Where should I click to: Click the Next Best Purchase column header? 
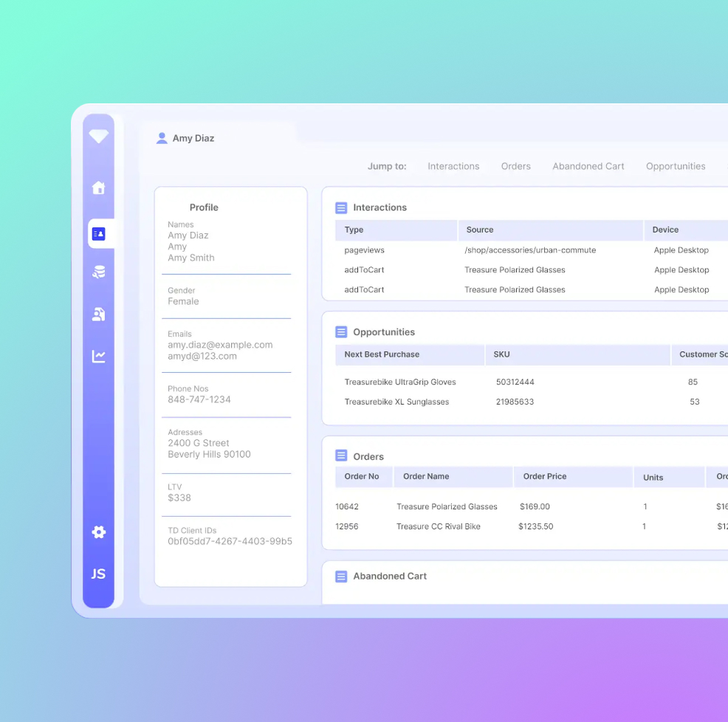coord(381,354)
